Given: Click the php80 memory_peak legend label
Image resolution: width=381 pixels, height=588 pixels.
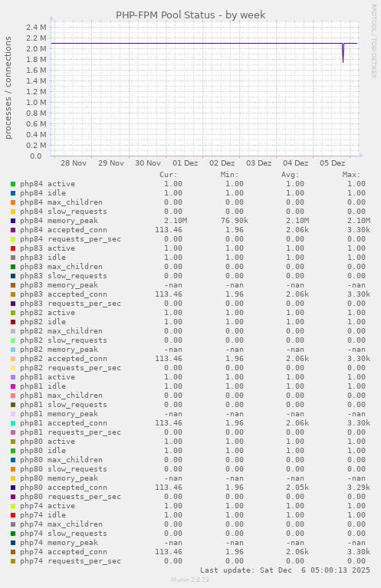Looking at the screenshot, I should tap(59, 478).
